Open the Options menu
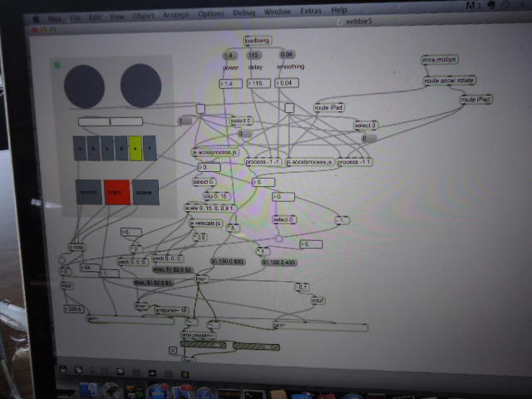 click(x=211, y=14)
